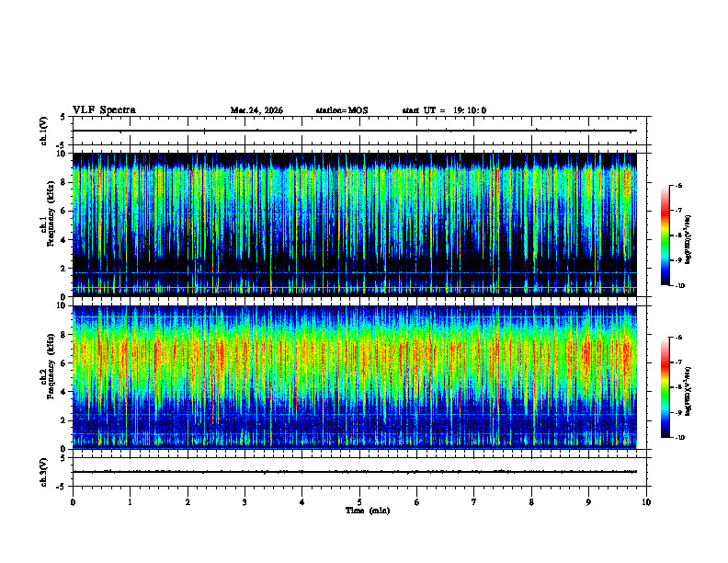Click inside the ch.2 spectrogram panel
The height and width of the screenshot is (563, 728).
[x=354, y=377]
